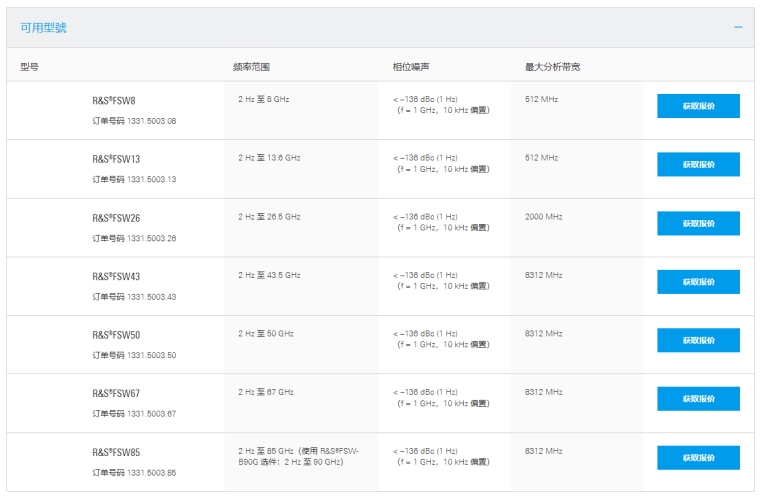Select the R&S FSW67 model name
This screenshot has width=760, height=499.
pos(116,393)
